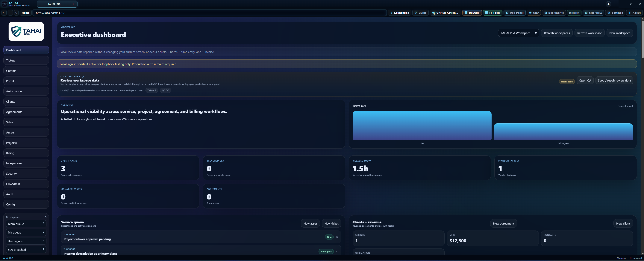The height and width of the screenshot is (261, 644).
Task: Open Tickets in the sidebar
Action: click(x=26, y=60)
